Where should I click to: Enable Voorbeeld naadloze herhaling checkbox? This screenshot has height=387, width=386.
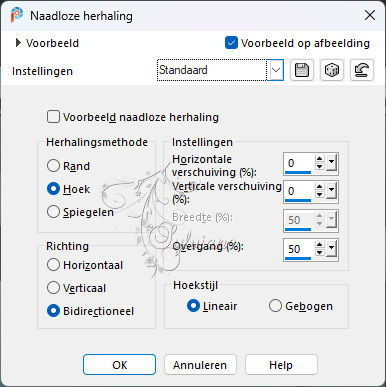[x=53, y=117]
